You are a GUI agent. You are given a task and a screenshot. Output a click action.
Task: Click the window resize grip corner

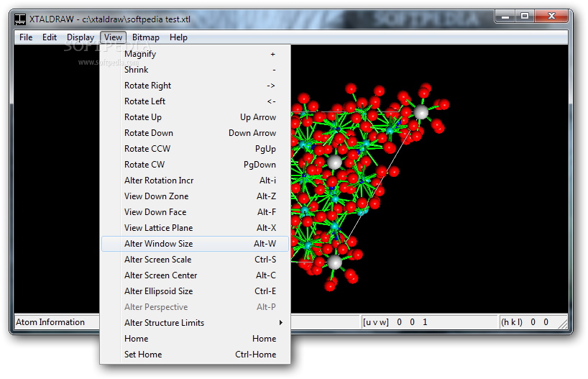[563, 324]
